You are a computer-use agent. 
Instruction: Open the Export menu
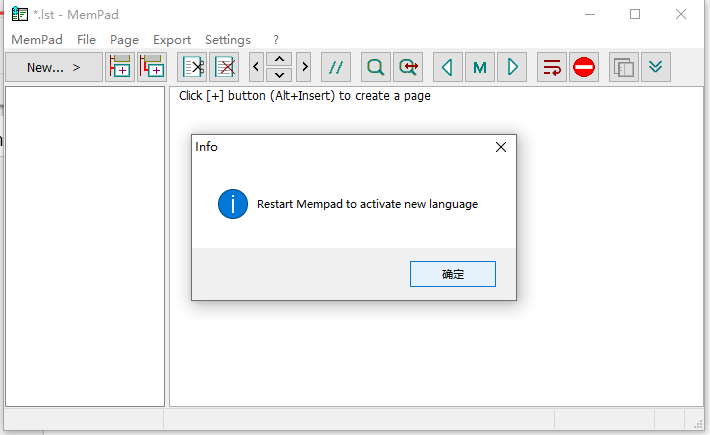point(172,40)
